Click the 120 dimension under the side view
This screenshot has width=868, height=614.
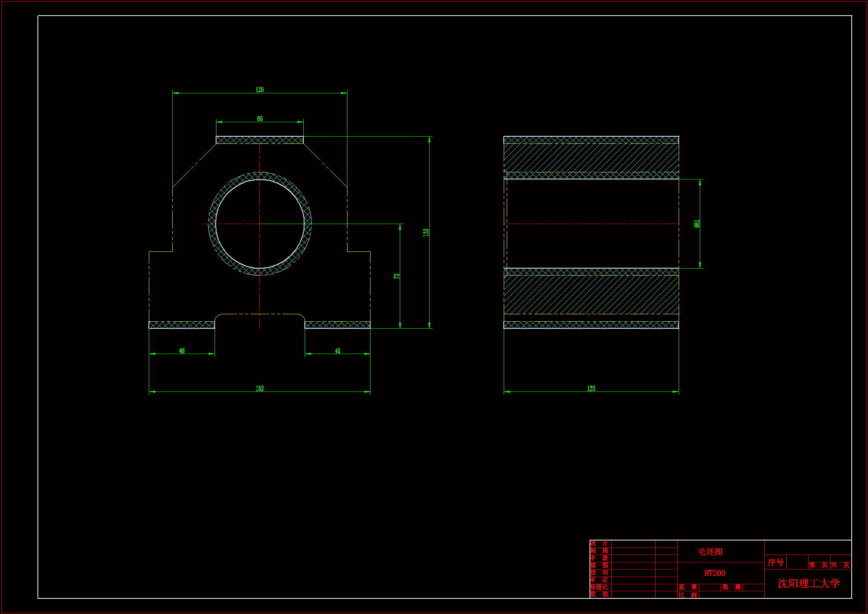[591, 389]
